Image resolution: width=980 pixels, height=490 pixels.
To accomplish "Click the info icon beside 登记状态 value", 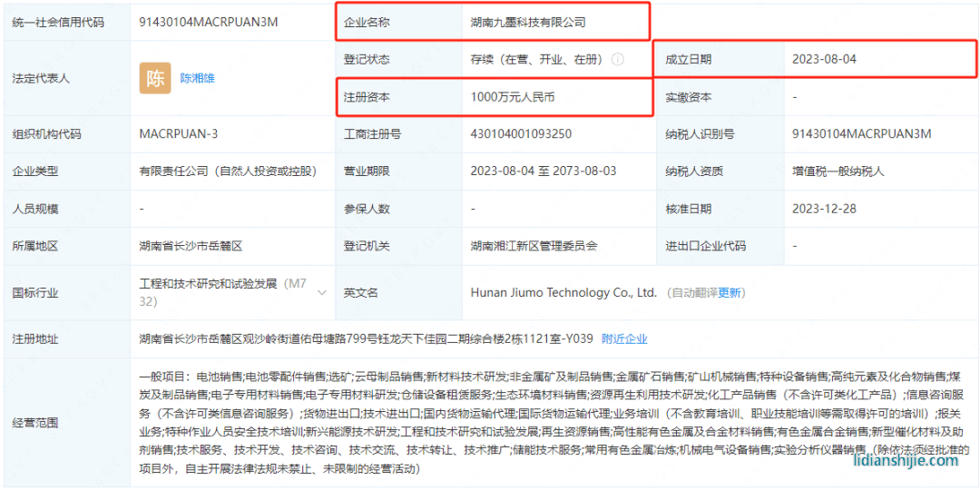I will [618, 60].
